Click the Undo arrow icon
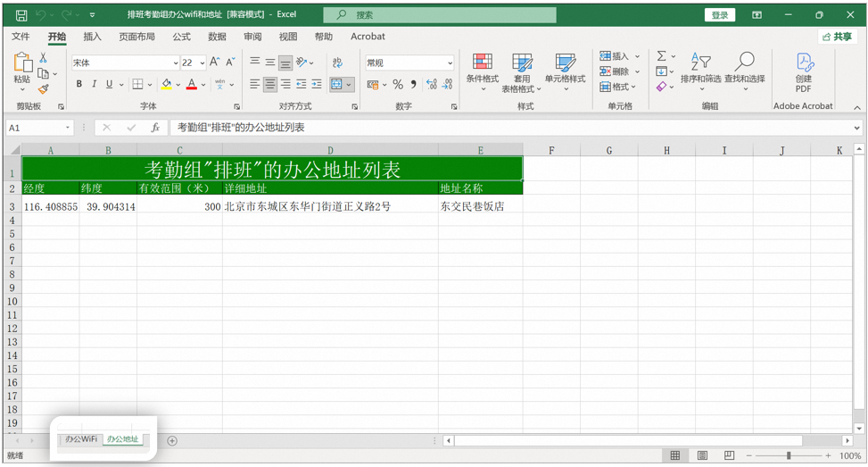868x467 pixels. tap(41, 15)
